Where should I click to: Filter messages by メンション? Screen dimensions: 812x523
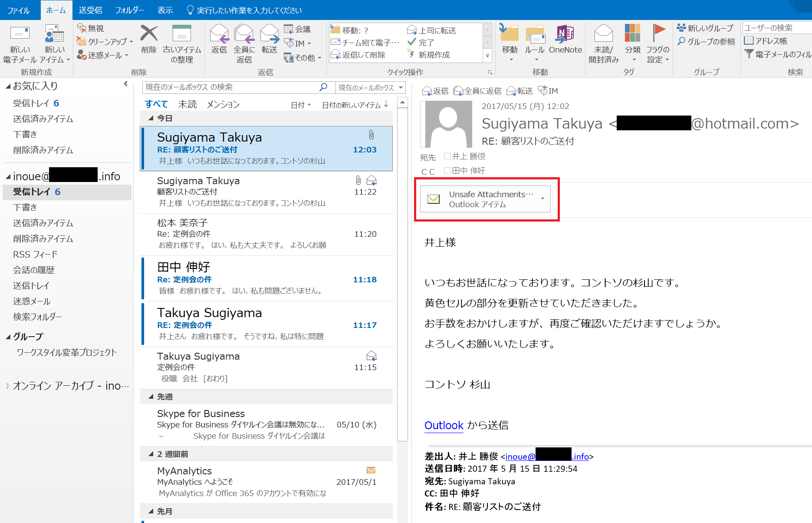pos(223,105)
